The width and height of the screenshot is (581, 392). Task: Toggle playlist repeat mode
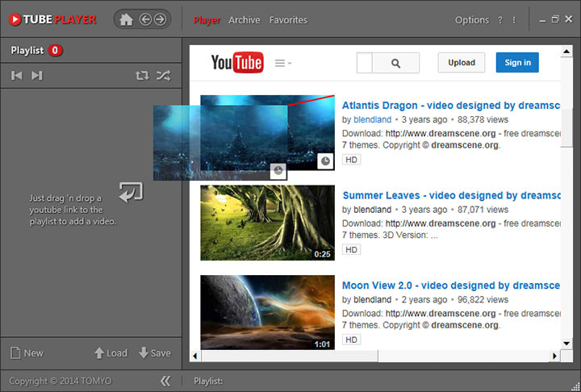[142, 76]
